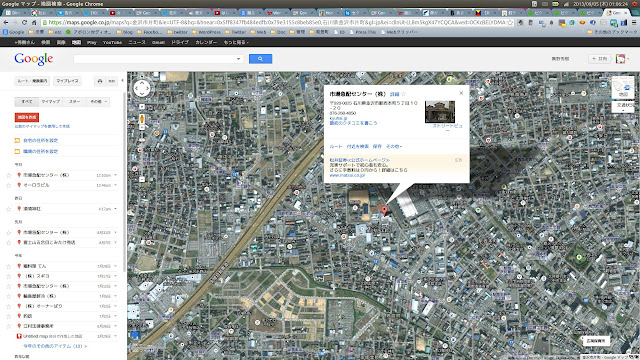Viewport: 640px width, 360px height.
Task: Click the Street View photo thumbnail
Action: (440, 111)
